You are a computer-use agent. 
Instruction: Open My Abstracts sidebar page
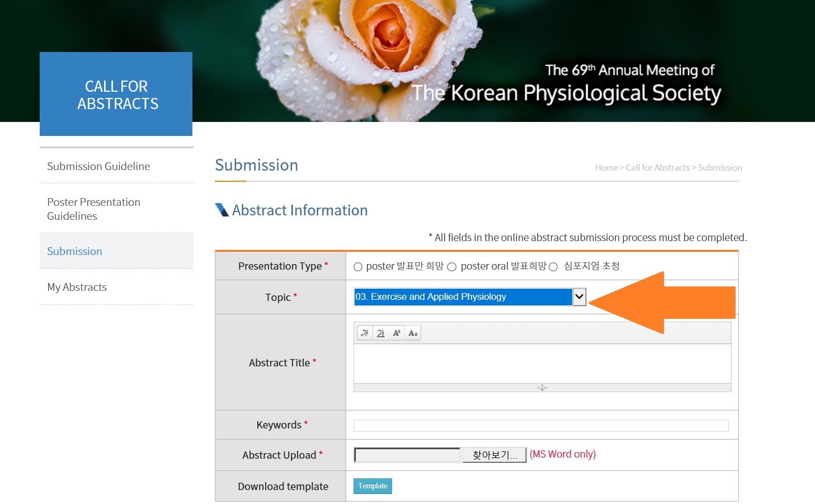(77, 287)
